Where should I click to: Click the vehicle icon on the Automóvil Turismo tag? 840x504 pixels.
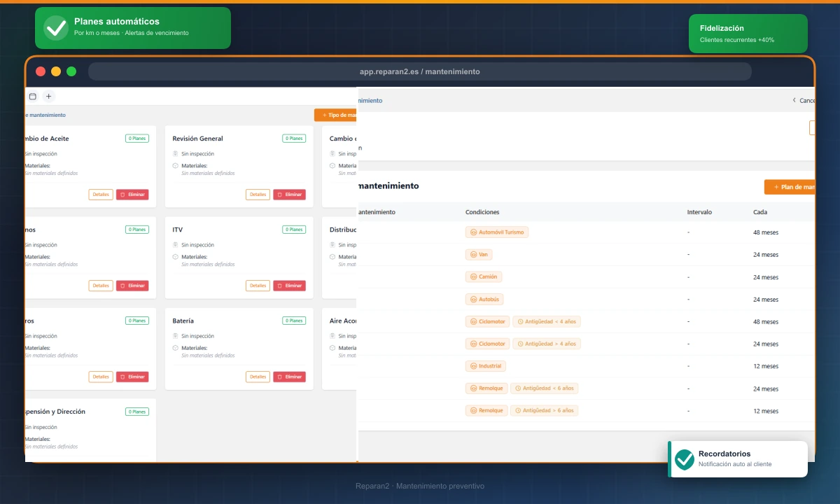tap(473, 232)
